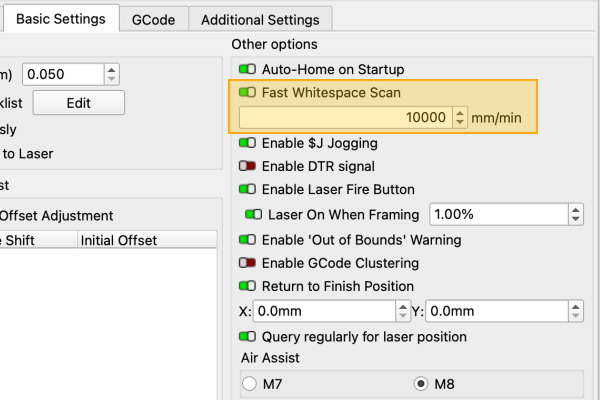Click the 1.00% framing power stepper arrows
600x400 pixels.
click(575, 214)
